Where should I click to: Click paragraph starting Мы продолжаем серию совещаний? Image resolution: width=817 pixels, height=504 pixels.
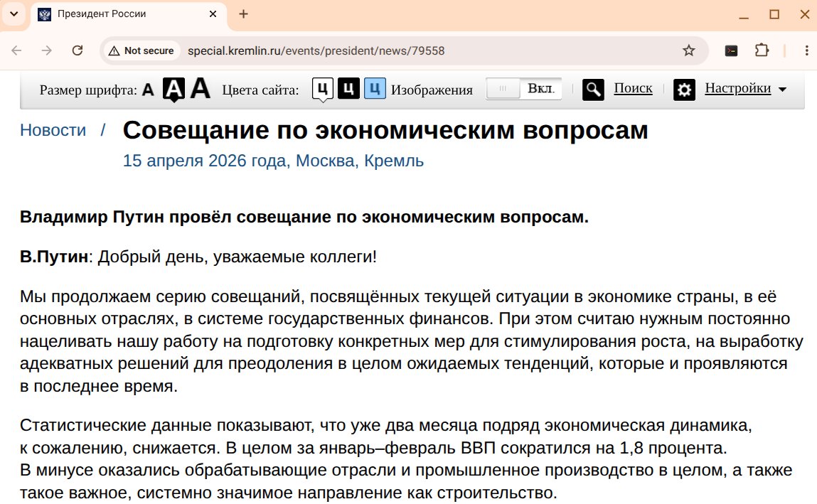coord(412,341)
